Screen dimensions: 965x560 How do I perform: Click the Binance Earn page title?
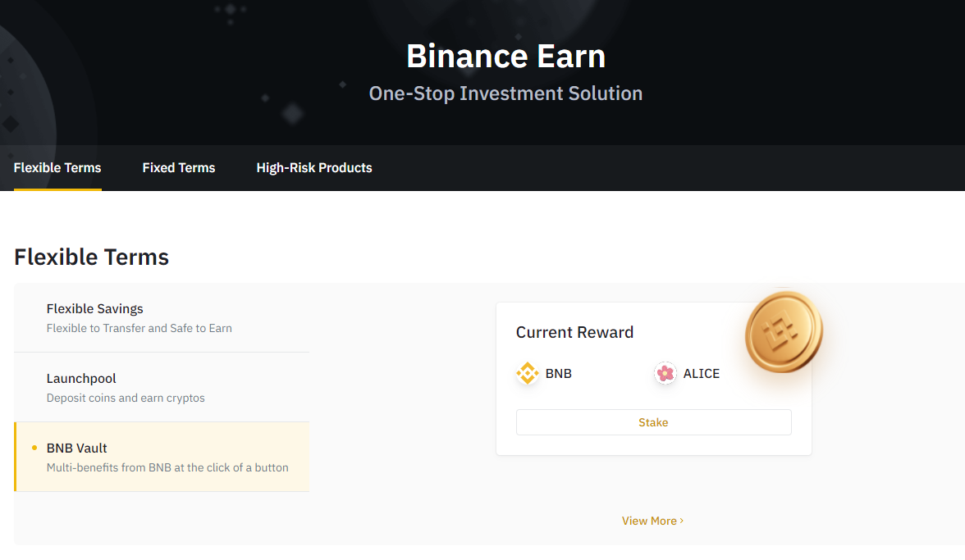pyautogui.click(x=505, y=56)
